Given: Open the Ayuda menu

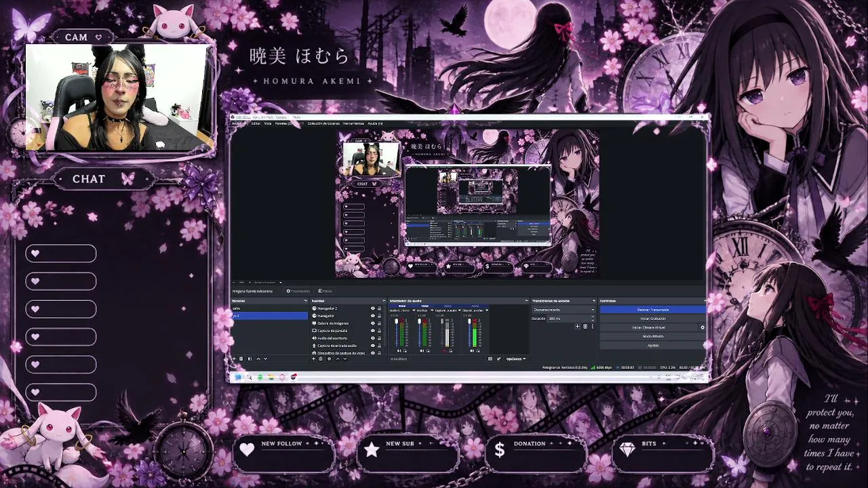Looking at the screenshot, I should click(x=375, y=123).
